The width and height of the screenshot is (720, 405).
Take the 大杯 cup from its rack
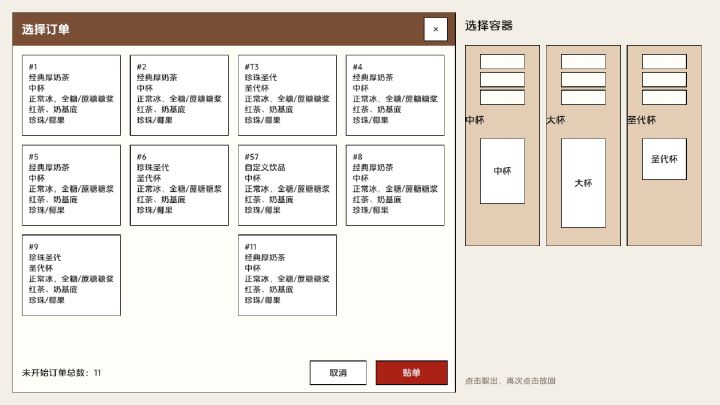[583, 183]
